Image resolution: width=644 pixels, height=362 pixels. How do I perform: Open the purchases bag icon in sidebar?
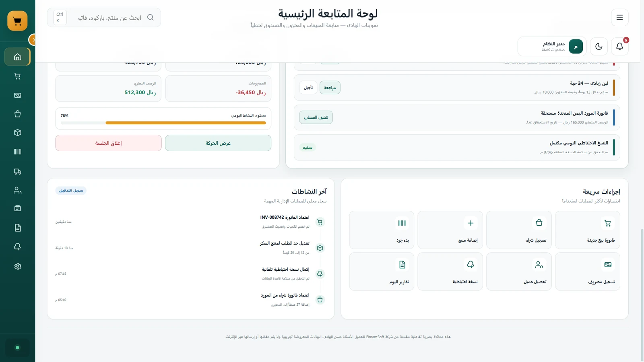[x=17, y=114]
